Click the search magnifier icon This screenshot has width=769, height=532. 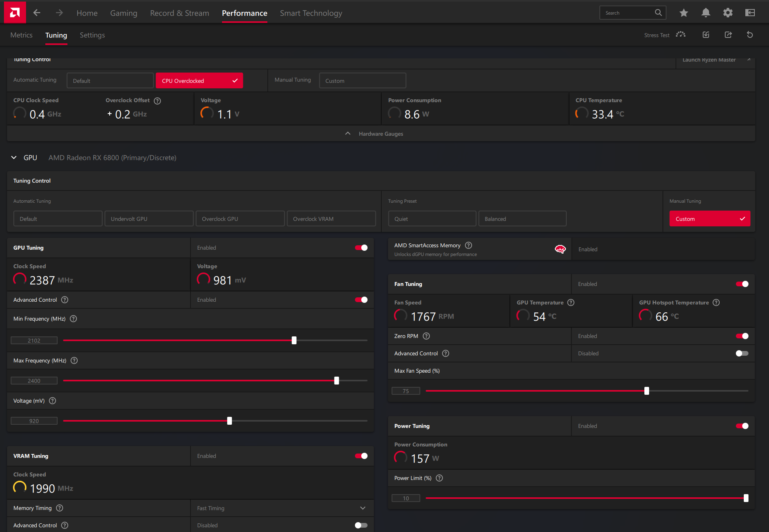click(658, 13)
